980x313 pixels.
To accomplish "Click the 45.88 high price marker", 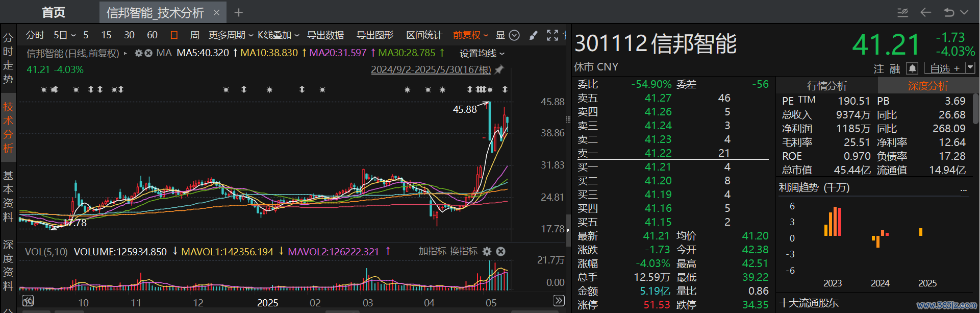I will pyautogui.click(x=465, y=109).
